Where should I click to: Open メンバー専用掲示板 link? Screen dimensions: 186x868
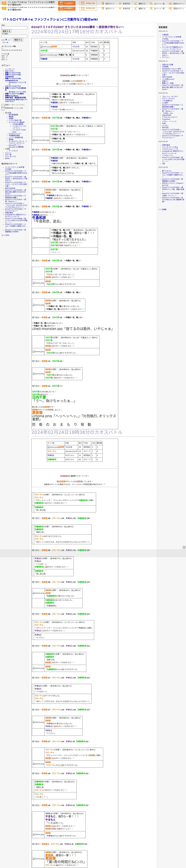[x=16, y=137]
